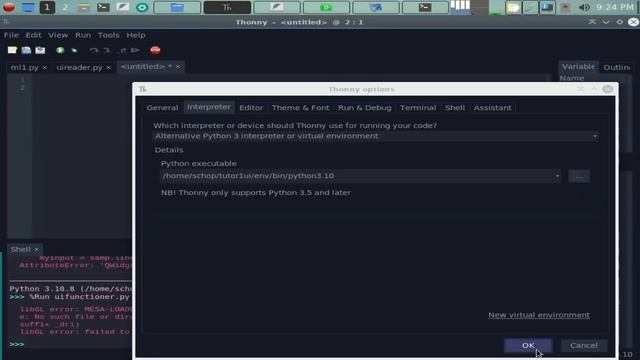Click system tray up-arrow icon
Image resolution: width=640 pixels, height=360 pixels.
click(565, 7)
